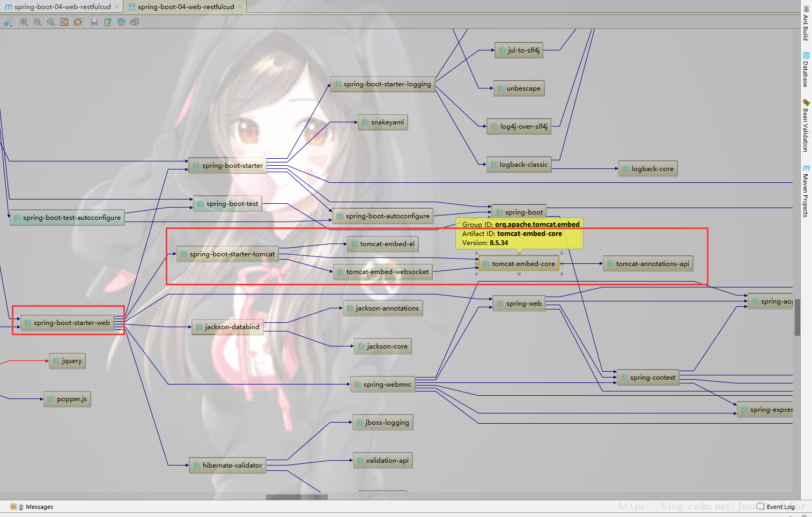Select the spring-aop node

pyautogui.click(x=770, y=301)
